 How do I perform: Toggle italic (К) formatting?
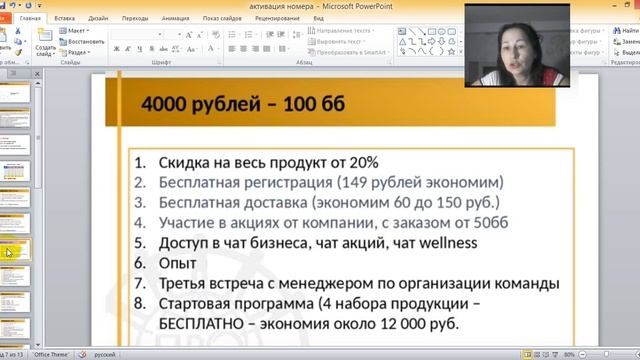pos(128,49)
